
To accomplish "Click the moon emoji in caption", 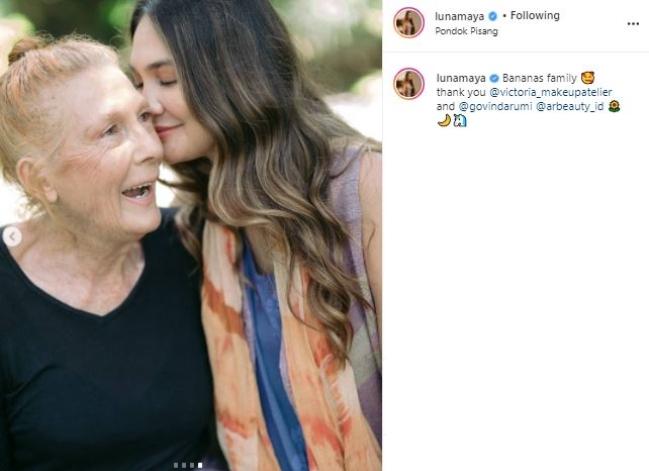I will (443, 121).
